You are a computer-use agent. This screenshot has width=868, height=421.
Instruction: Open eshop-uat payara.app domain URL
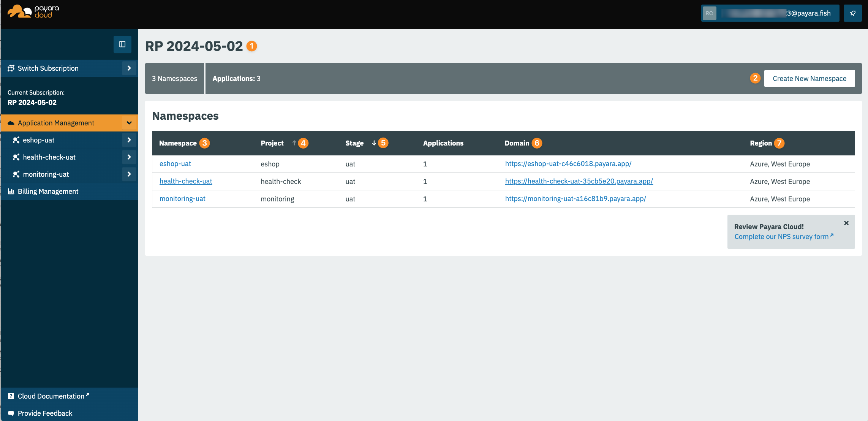(x=568, y=164)
